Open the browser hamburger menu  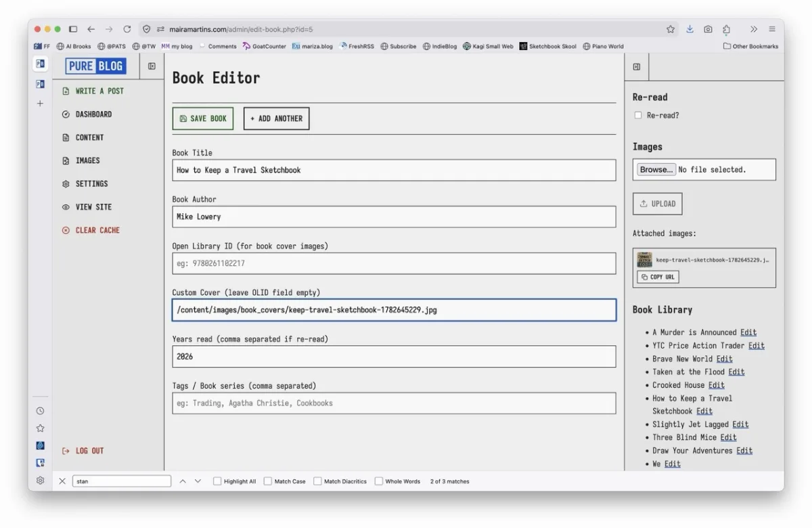pos(772,29)
